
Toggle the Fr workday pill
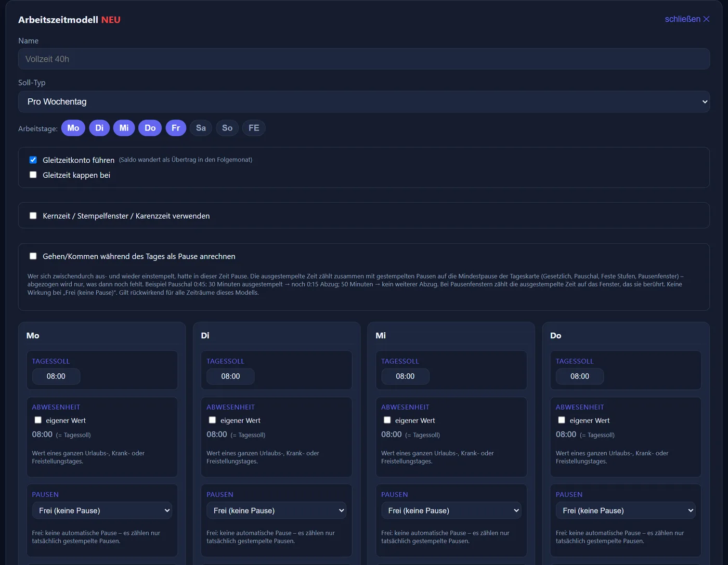coord(176,128)
